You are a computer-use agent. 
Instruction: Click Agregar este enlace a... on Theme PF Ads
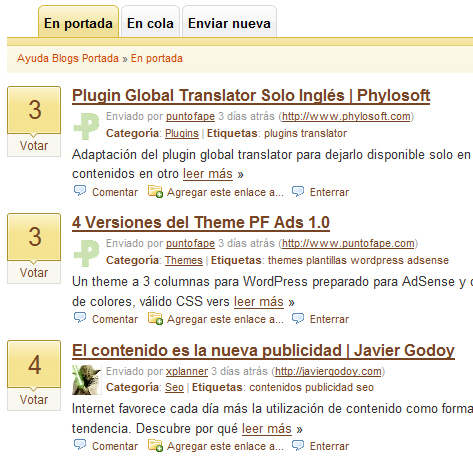click(225, 319)
